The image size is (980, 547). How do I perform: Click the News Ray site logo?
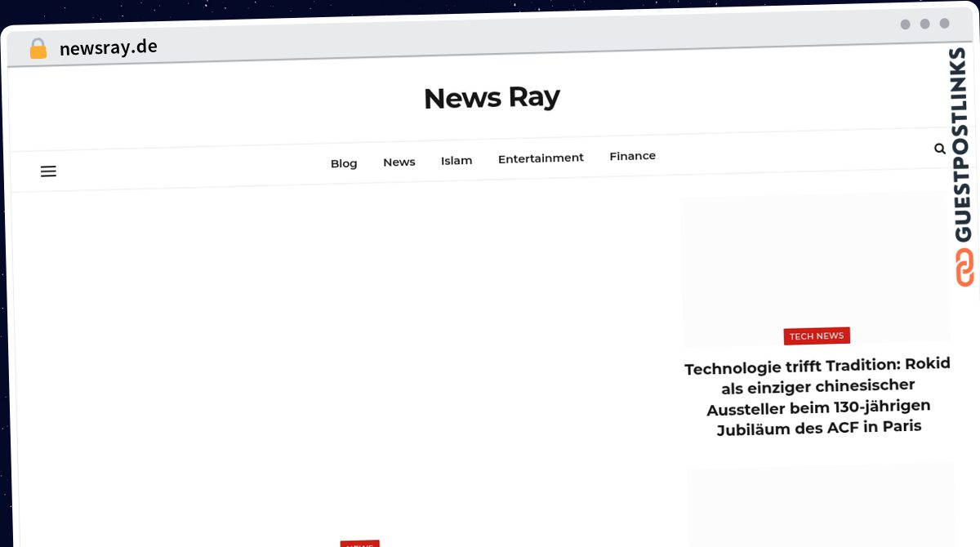[x=492, y=97]
